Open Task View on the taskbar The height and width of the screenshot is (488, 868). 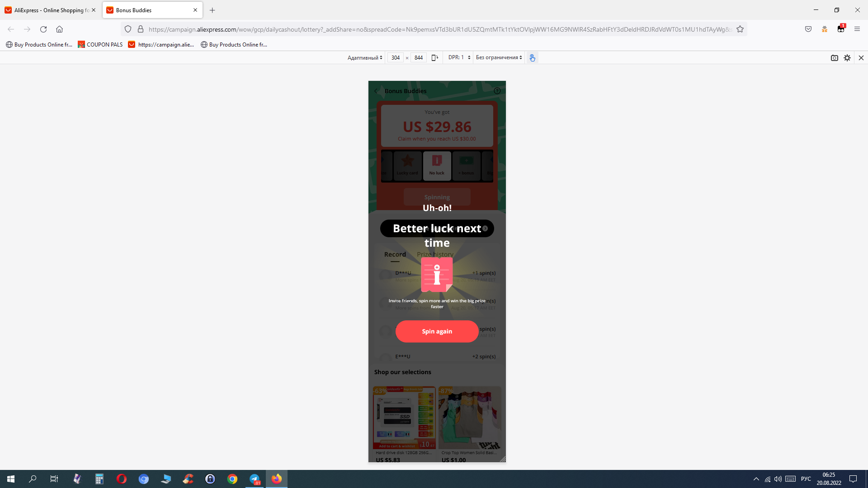coord(54,479)
